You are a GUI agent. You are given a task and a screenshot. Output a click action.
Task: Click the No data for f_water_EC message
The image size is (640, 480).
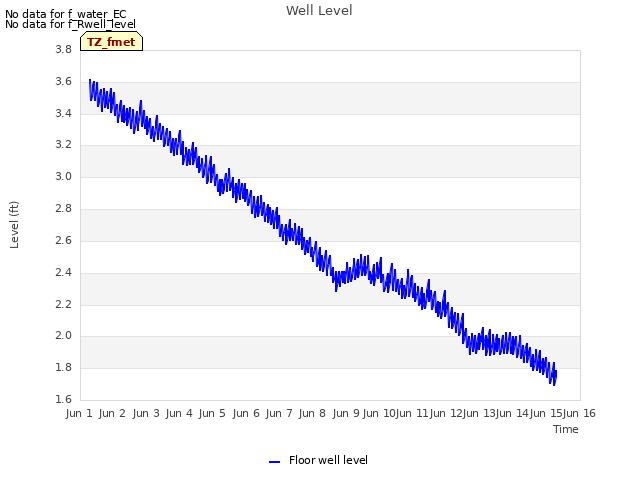66,14
